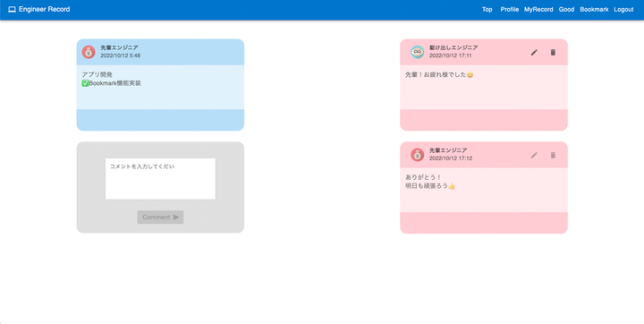
Task: Go to the Top page
Action: 487,10
